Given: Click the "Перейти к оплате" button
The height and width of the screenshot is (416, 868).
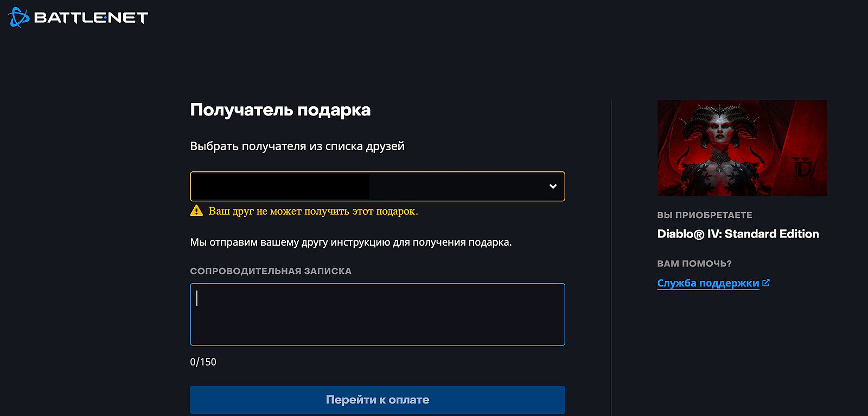Looking at the screenshot, I should coord(377,400).
